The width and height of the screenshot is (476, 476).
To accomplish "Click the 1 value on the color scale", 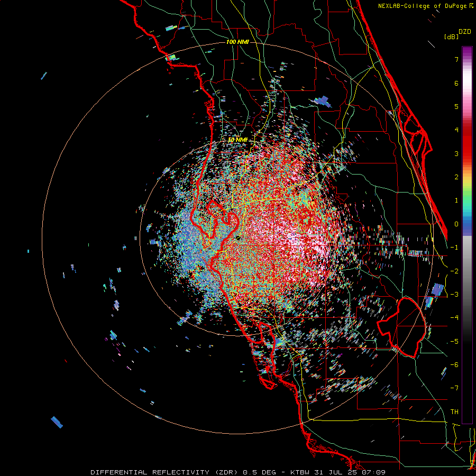I will (456, 200).
